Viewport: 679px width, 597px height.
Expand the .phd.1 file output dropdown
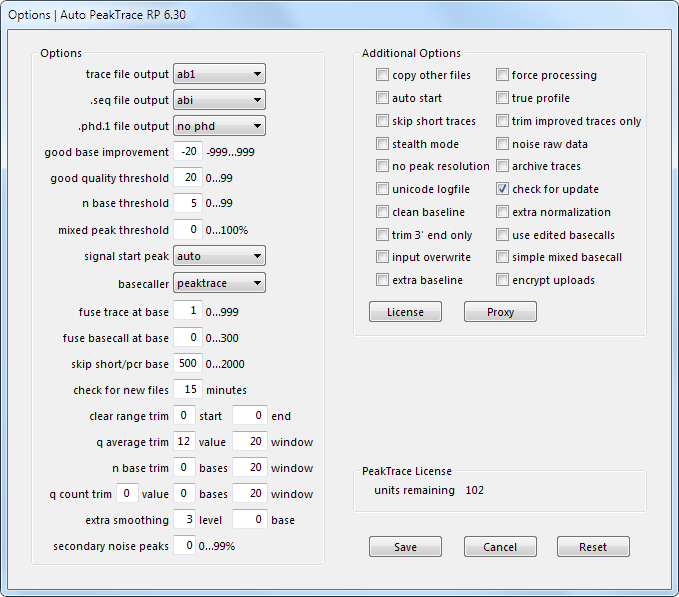[219, 126]
